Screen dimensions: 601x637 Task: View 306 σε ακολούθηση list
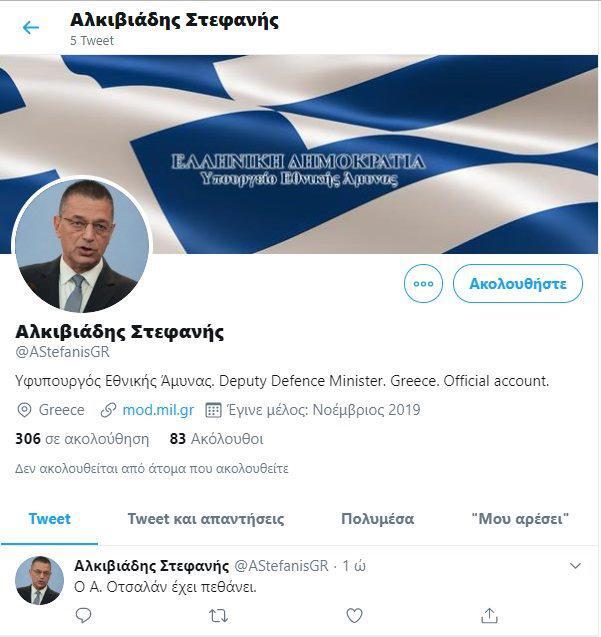[x=82, y=439]
